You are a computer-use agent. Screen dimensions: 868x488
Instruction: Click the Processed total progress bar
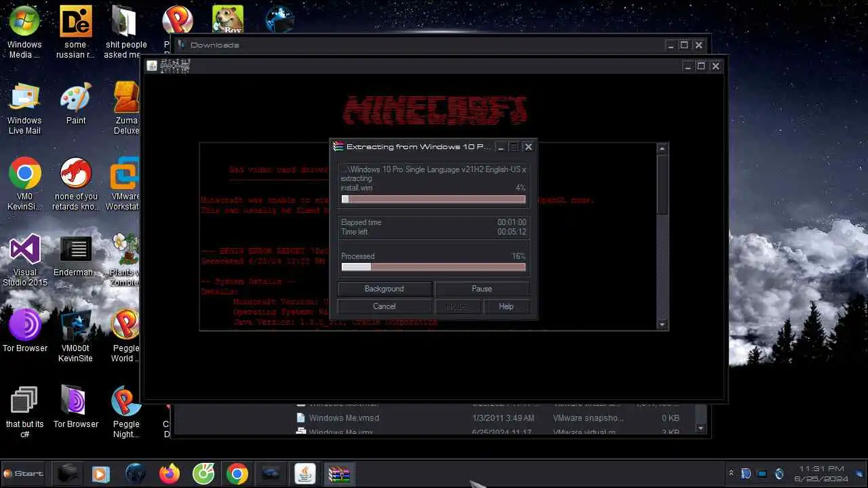click(x=433, y=267)
